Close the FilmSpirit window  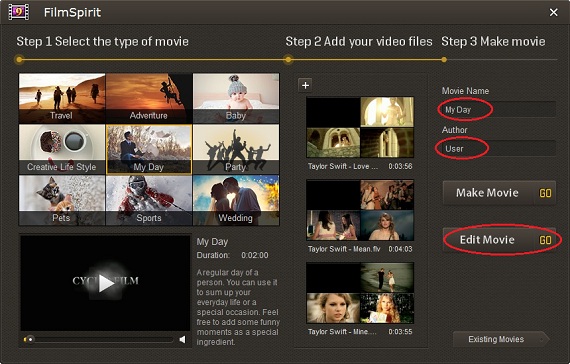coord(553,13)
